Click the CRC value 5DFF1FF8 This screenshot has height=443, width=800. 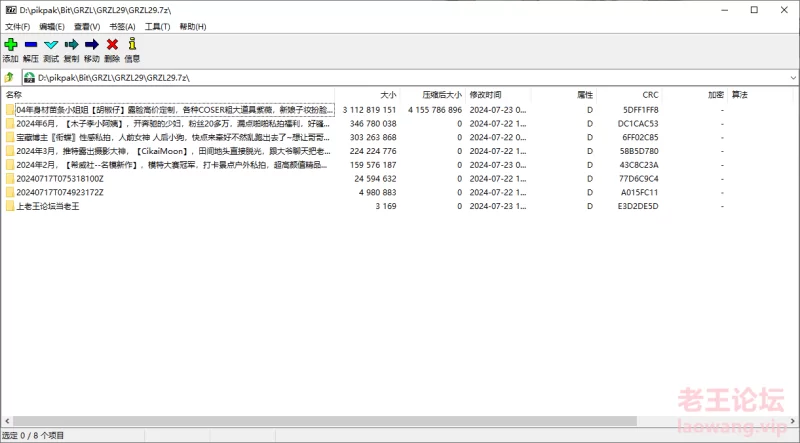coord(641,110)
